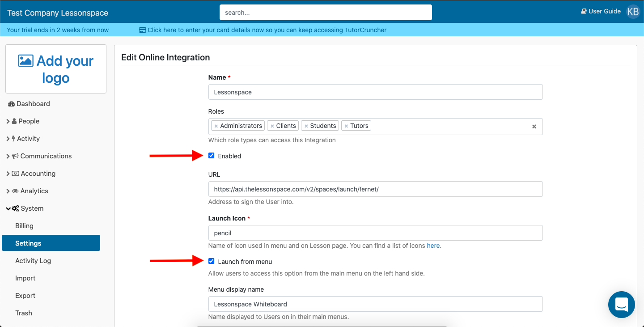Uncheck the Enabled checkbox
Image resolution: width=644 pixels, height=327 pixels.
[212, 156]
